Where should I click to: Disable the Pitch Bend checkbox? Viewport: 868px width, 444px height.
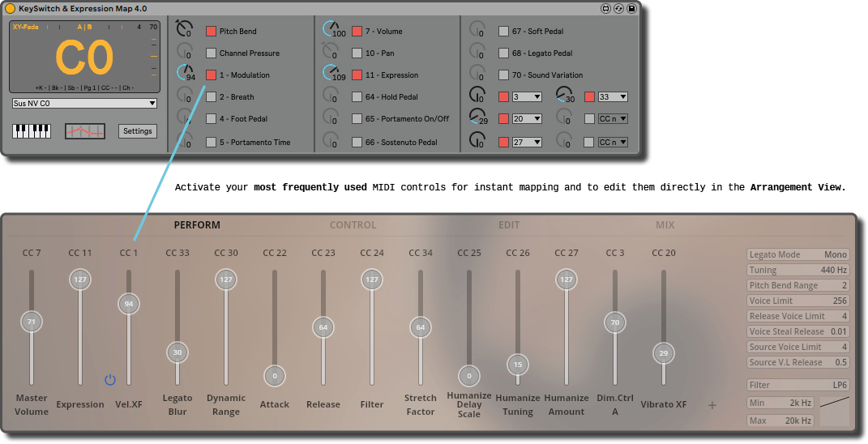click(x=211, y=31)
